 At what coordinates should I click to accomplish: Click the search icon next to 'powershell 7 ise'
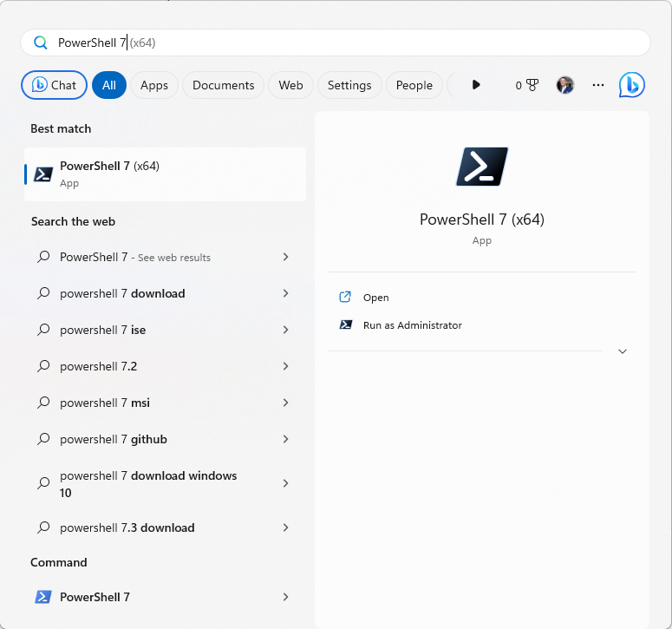pyautogui.click(x=43, y=330)
